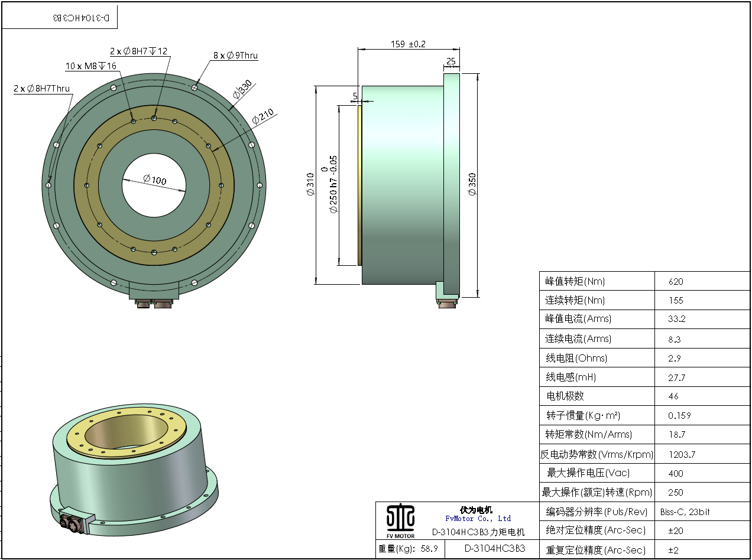Select the '2 x Ø8H7 Thru' callout
This screenshot has width=752, height=560.
[41, 89]
